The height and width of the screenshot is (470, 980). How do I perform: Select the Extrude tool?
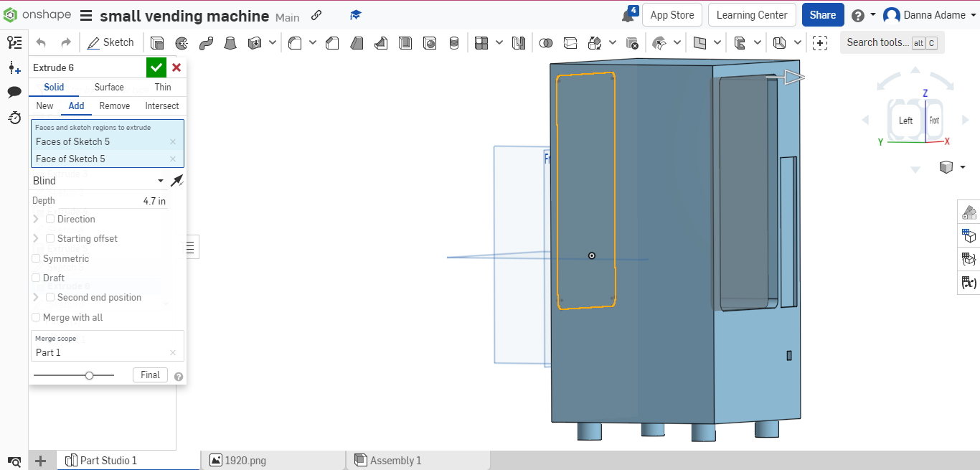pyautogui.click(x=157, y=42)
